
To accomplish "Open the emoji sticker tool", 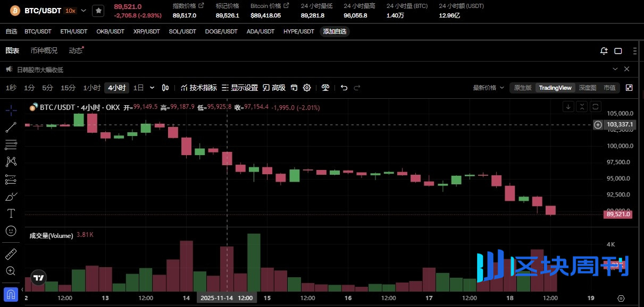I will (11, 231).
